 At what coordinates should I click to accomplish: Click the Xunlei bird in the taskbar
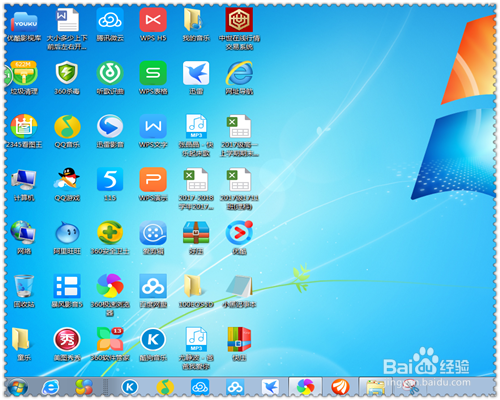click(270, 387)
